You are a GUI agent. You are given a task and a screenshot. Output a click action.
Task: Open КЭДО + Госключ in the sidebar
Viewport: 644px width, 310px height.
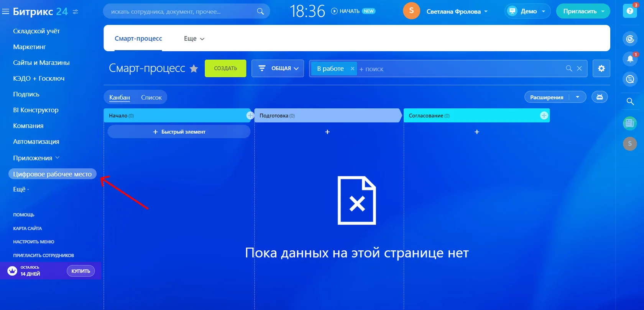(39, 78)
